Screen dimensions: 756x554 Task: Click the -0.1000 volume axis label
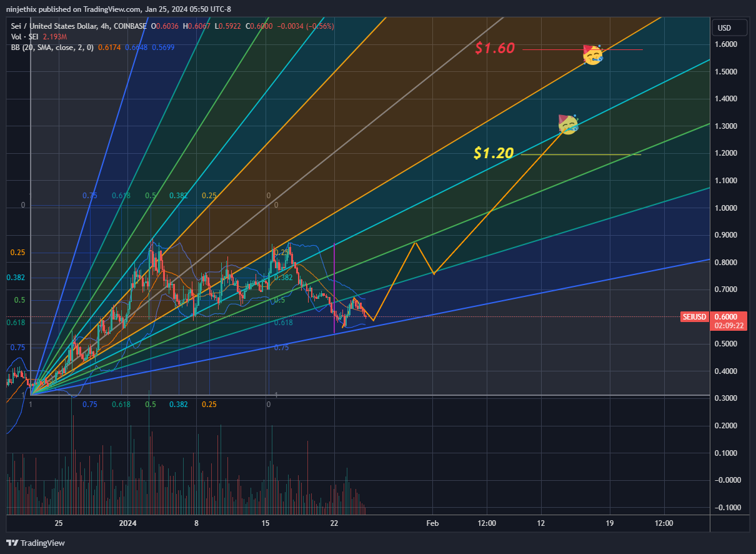729,507
